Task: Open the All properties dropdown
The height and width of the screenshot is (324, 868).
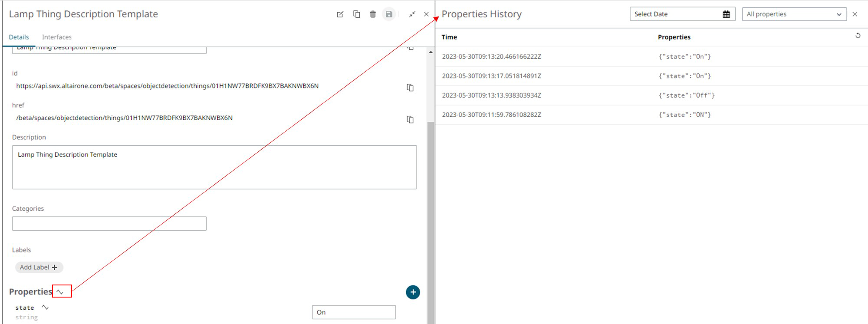Action: click(794, 14)
